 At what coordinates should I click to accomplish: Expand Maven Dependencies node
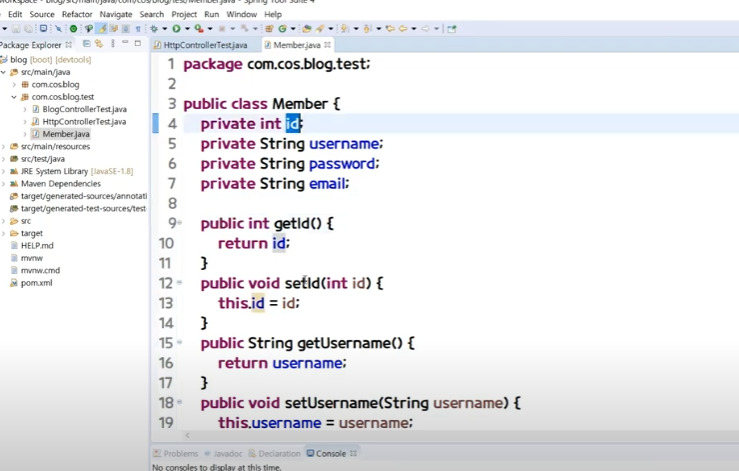coord(4,183)
